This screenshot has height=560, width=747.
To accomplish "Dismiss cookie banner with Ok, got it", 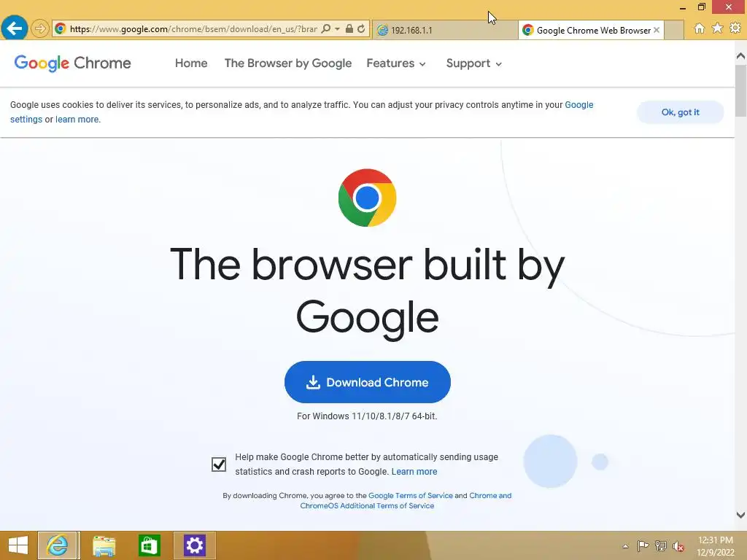I will (x=680, y=112).
